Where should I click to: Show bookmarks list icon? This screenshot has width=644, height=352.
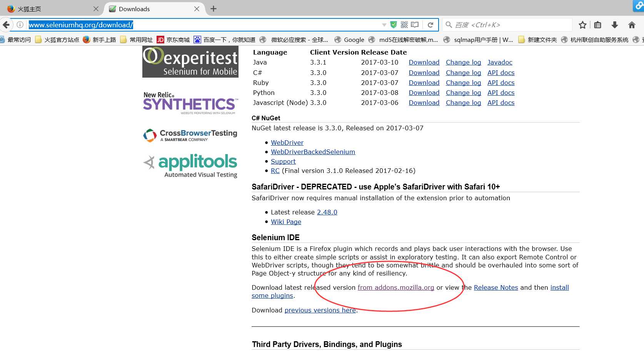[x=597, y=25]
